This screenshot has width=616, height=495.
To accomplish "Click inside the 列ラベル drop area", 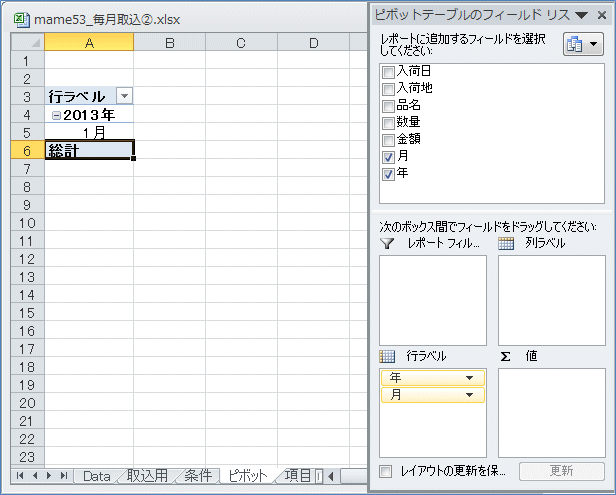I will [552, 301].
